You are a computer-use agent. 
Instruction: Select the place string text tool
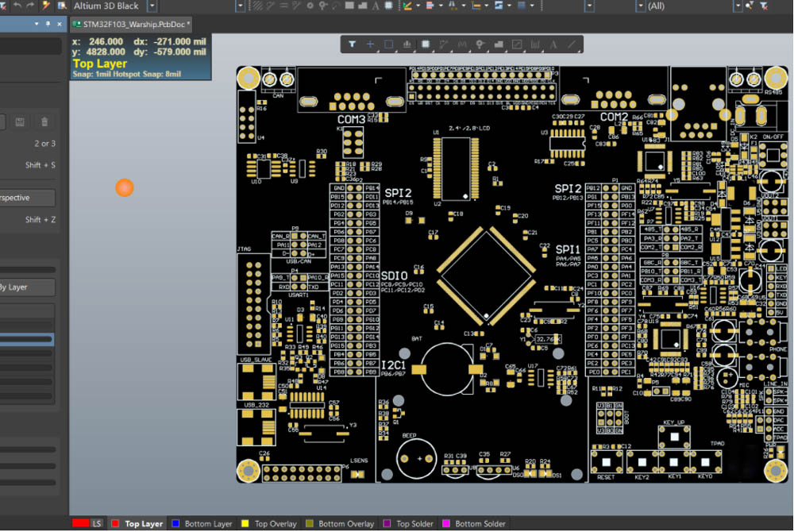pos(553,44)
